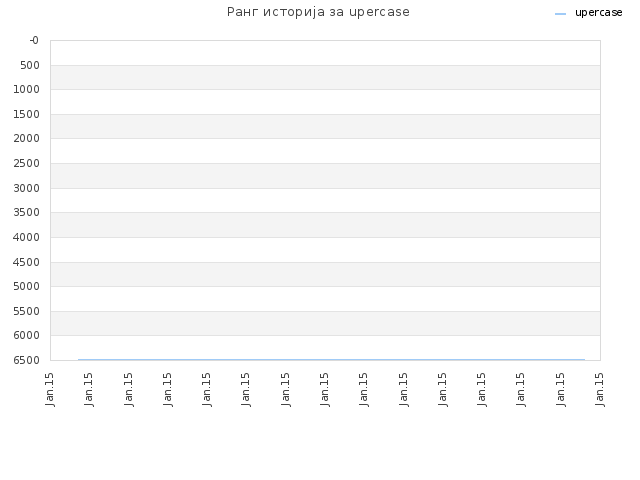Click the 2000 y-axis label
This screenshot has height=480, width=640.
(x=26, y=138)
